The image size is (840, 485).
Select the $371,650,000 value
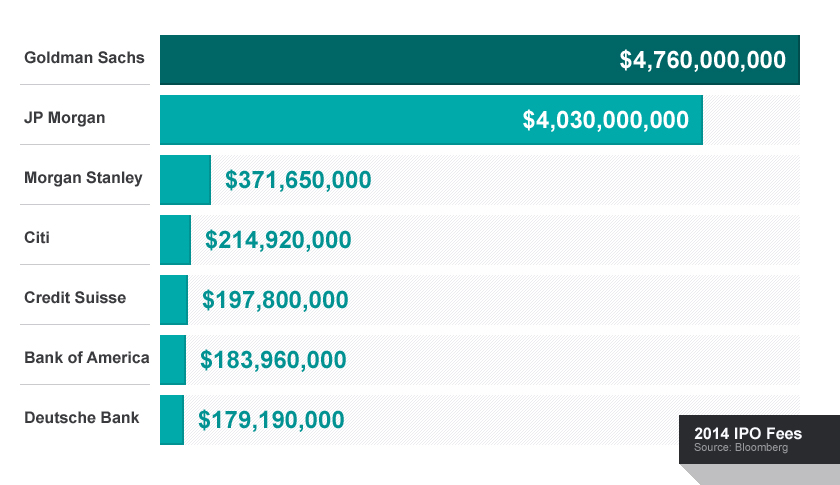tap(298, 180)
